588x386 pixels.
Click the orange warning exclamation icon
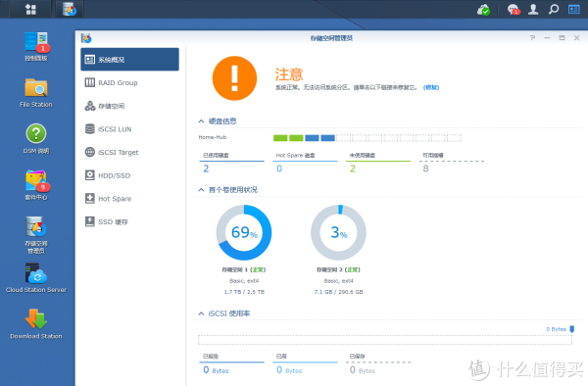(x=234, y=78)
